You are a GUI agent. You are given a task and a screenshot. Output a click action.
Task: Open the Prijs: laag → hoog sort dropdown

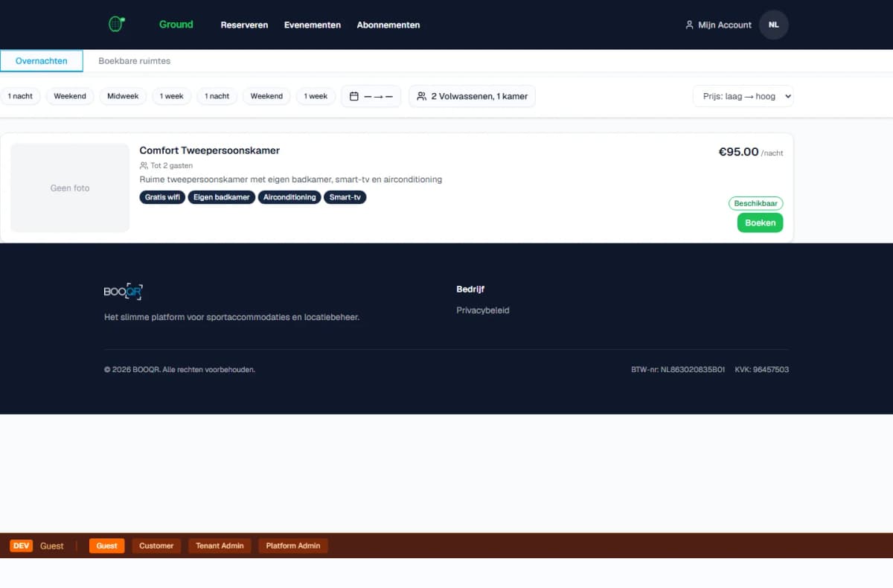pyautogui.click(x=743, y=96)
